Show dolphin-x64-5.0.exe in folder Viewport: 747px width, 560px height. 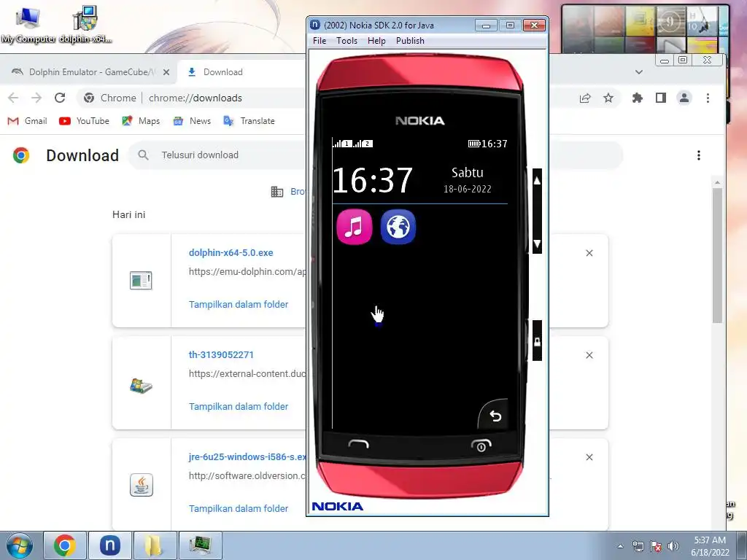[239, 304]
